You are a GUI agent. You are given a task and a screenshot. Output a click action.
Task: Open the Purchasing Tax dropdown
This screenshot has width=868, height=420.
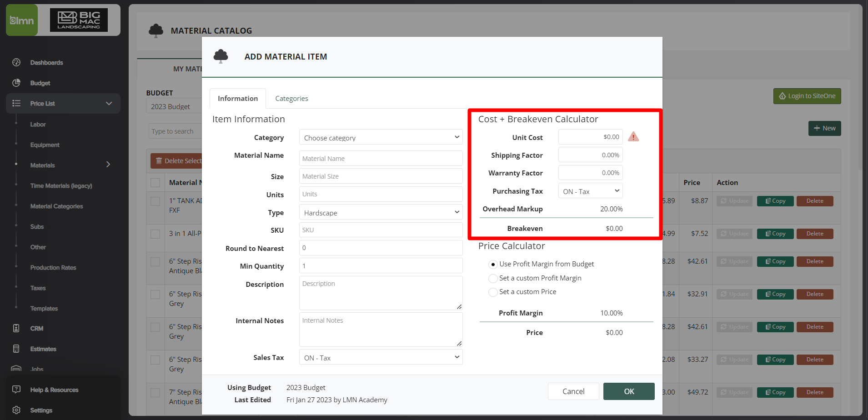click(x=591, y=191)
